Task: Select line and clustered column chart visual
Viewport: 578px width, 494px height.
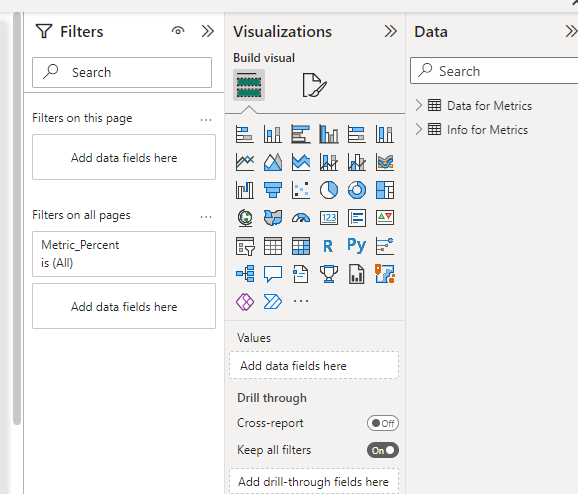Action: click(x=357, y=162)
